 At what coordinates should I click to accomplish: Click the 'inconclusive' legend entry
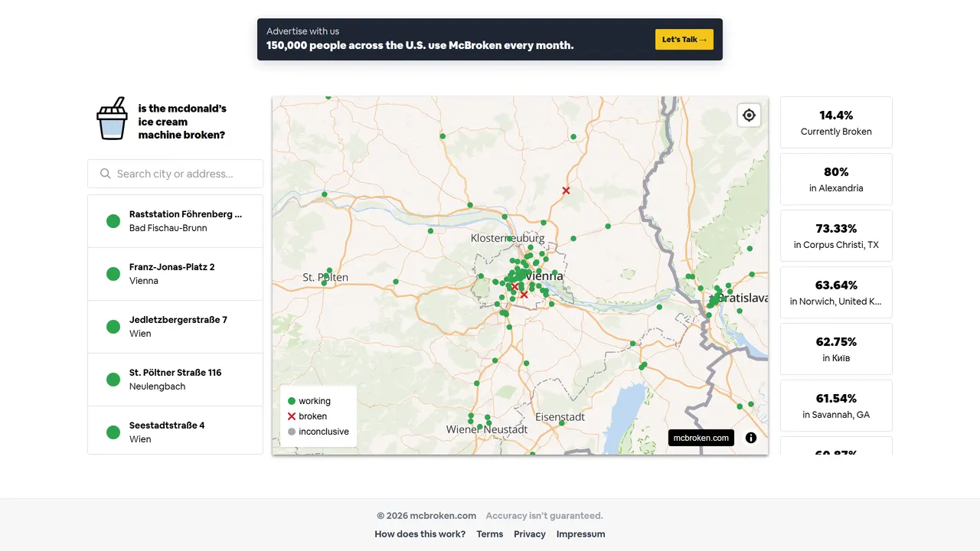pos(318,432)
